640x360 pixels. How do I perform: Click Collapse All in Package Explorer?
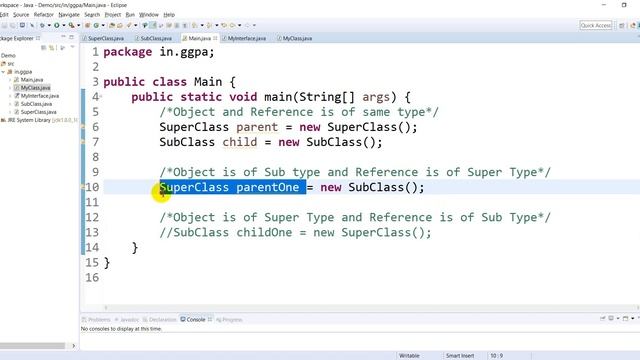point(44,48)
